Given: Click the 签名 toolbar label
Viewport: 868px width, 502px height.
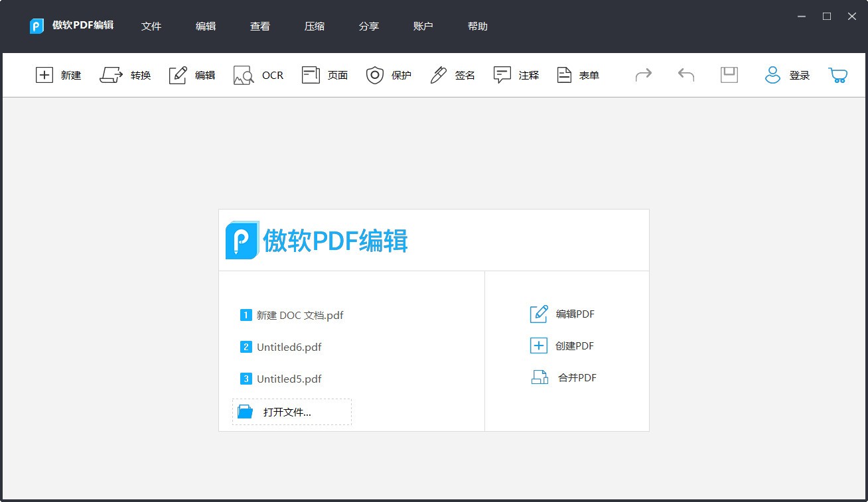Looking at the screenshot, I should click(465, 76).
